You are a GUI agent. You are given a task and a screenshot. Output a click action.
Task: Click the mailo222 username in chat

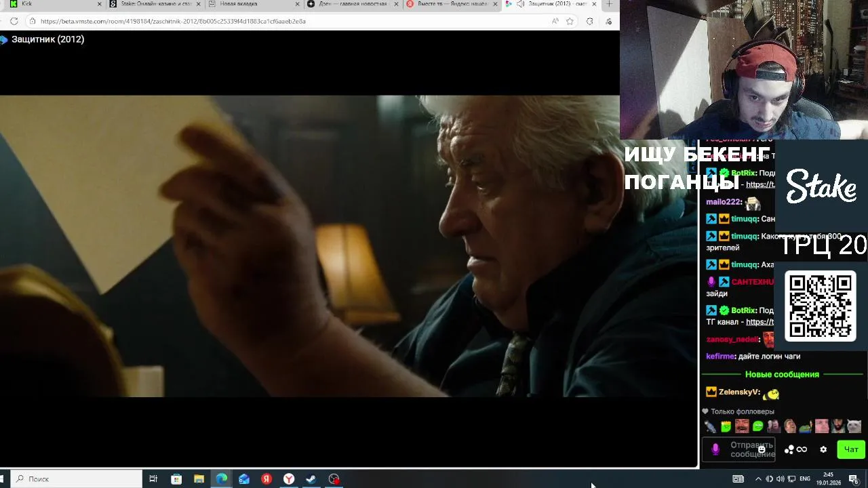click(x=724, y=202)
